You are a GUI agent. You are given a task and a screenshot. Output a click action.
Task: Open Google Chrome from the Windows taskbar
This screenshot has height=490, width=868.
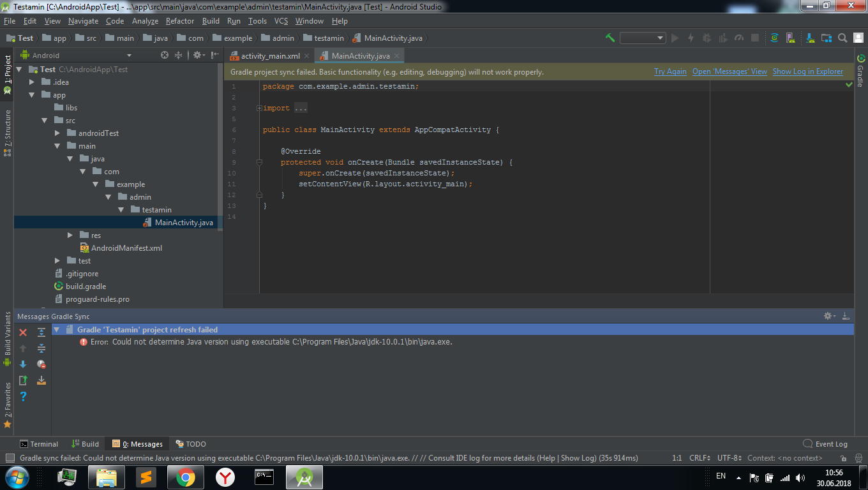186,477
